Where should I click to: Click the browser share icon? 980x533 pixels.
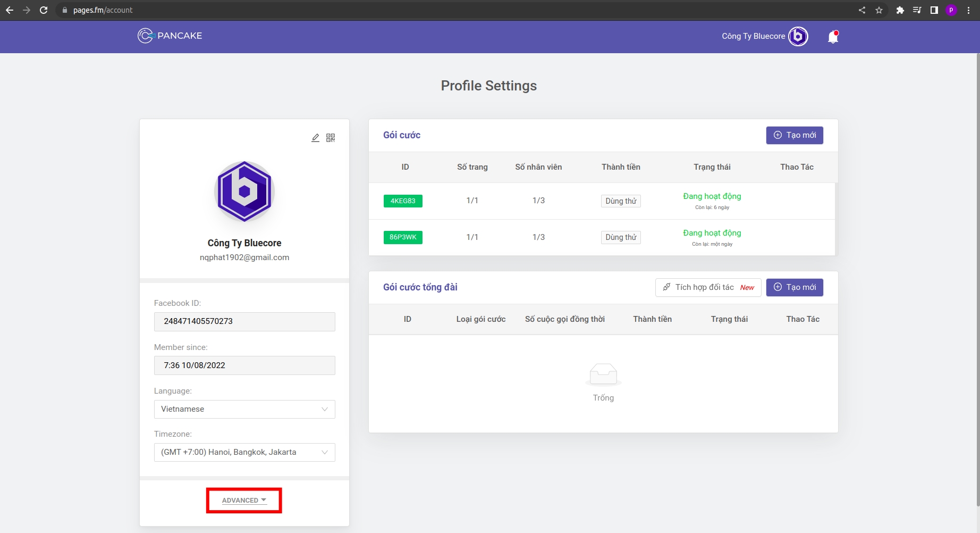click(x=862, y=10)
